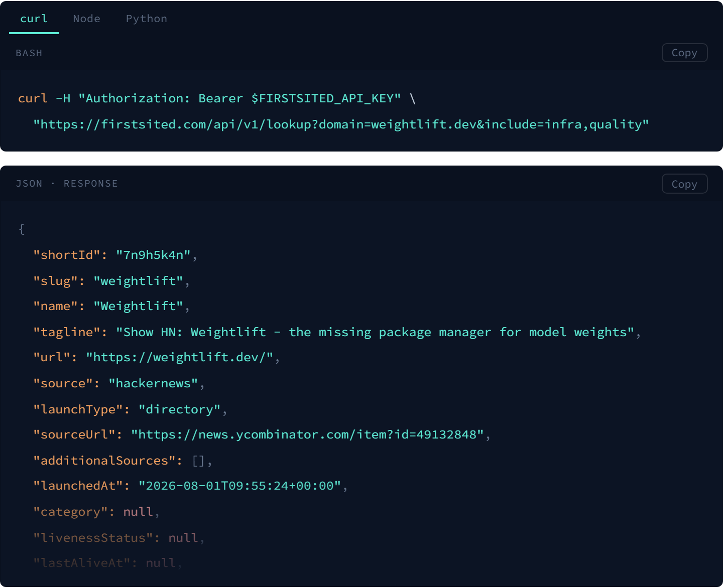723x588 pixels.
Task: Click the "tagline" Show HN line
Action: point(337,332)
